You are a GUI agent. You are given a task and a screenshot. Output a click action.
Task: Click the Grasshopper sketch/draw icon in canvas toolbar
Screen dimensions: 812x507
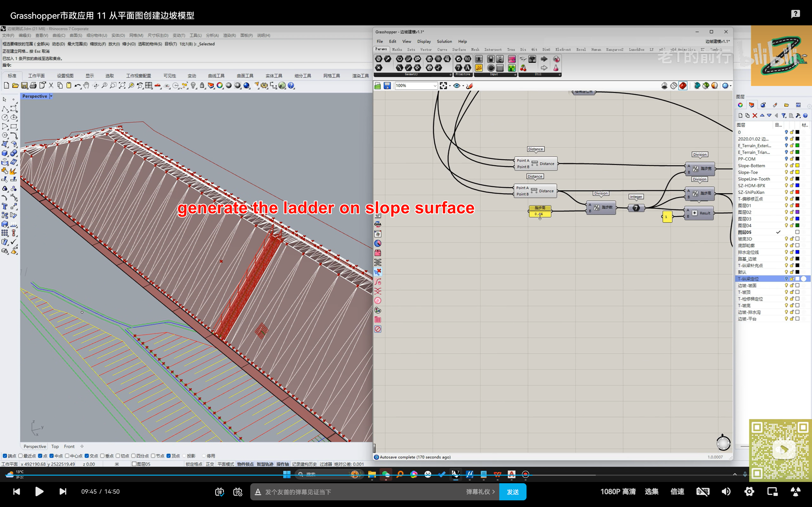pyautogui.click(x=470, y=86)
